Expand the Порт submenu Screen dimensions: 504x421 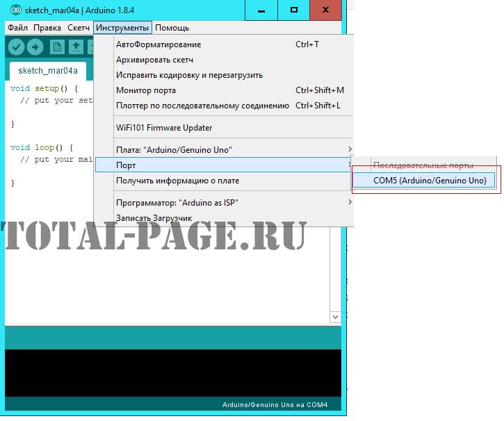224,165
